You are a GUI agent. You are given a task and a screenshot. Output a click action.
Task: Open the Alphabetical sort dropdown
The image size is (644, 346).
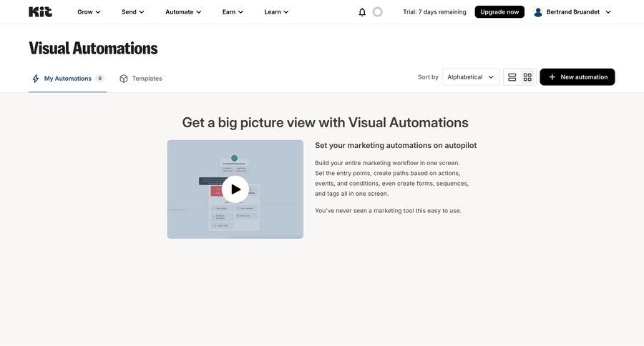tap(471, 77)
